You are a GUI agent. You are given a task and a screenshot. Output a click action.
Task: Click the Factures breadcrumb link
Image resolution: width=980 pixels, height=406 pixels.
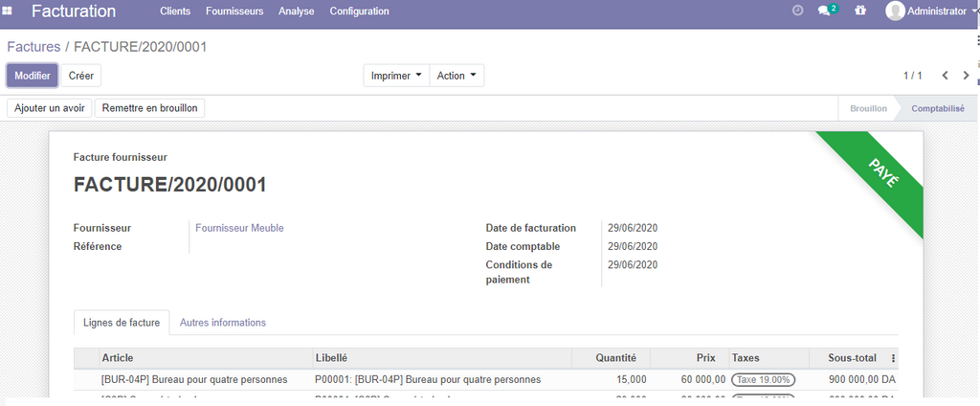point(33,47)
